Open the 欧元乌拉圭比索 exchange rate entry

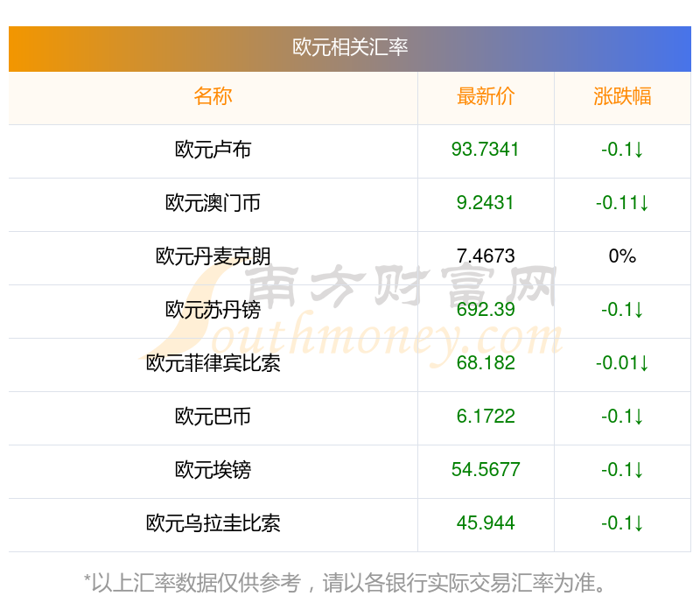(213, 523)
